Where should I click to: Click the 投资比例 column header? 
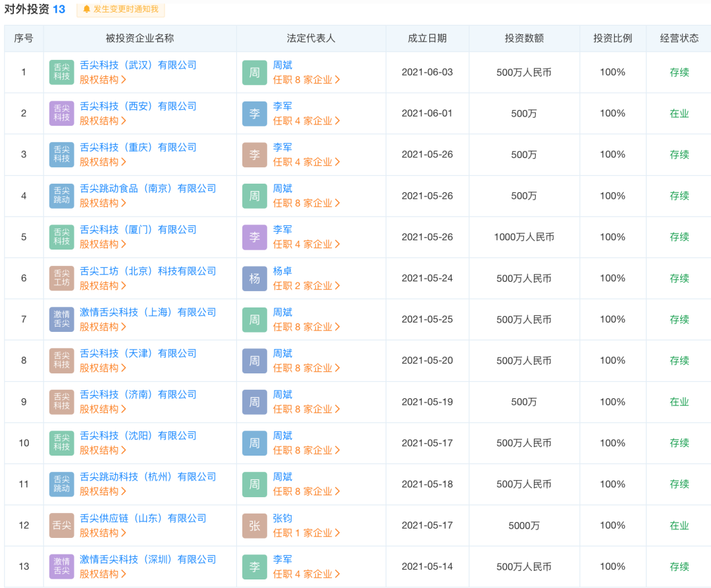tap(612, 39)
